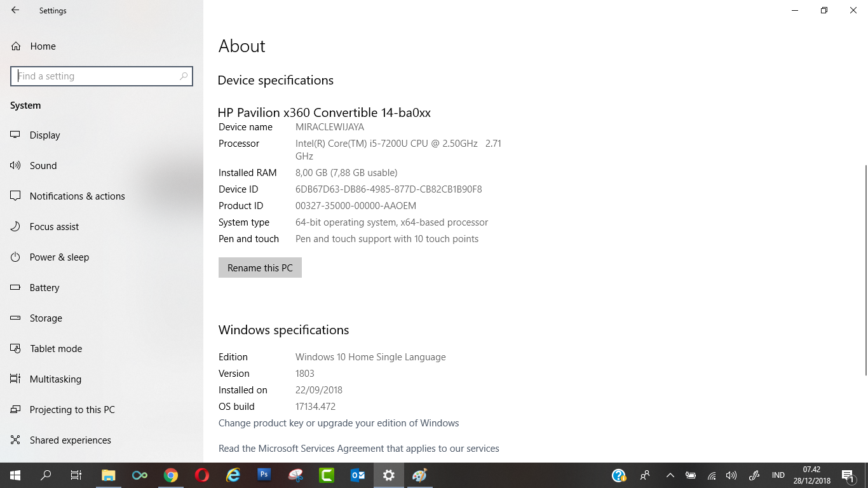Open Notifications & actions settings
Screen dimensions: 868x488
102,196
